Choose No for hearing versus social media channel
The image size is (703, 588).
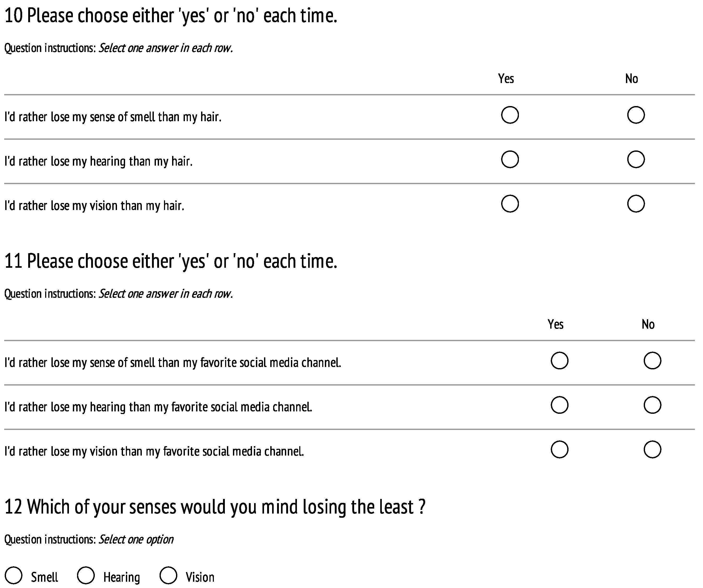click(652, 405)
